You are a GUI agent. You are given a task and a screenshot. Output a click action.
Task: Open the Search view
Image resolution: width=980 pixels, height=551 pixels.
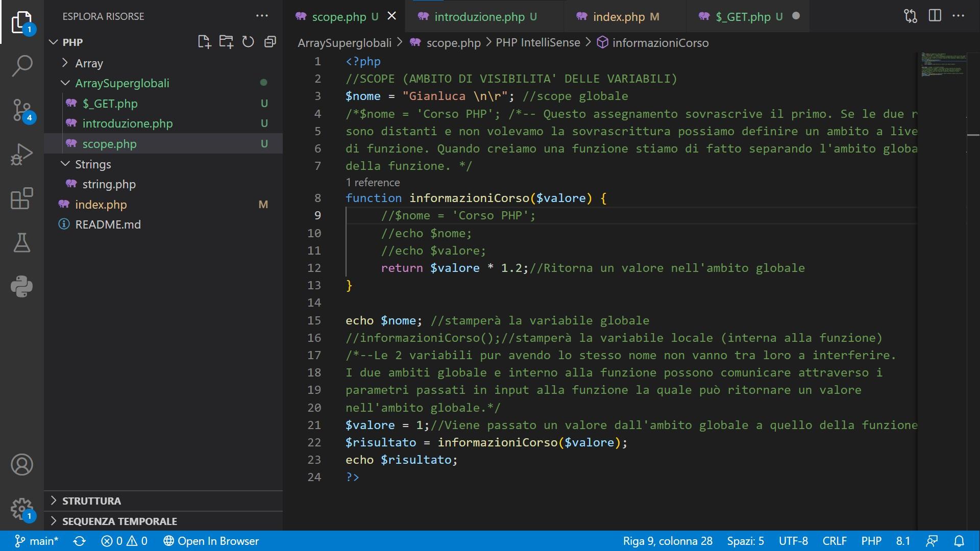(22, 66)
